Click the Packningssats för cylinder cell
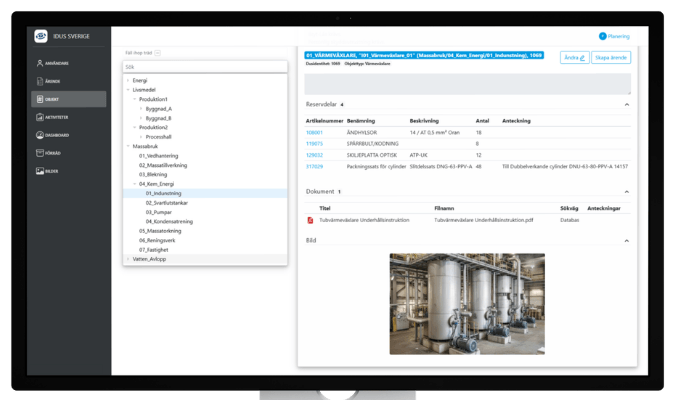 376,167
